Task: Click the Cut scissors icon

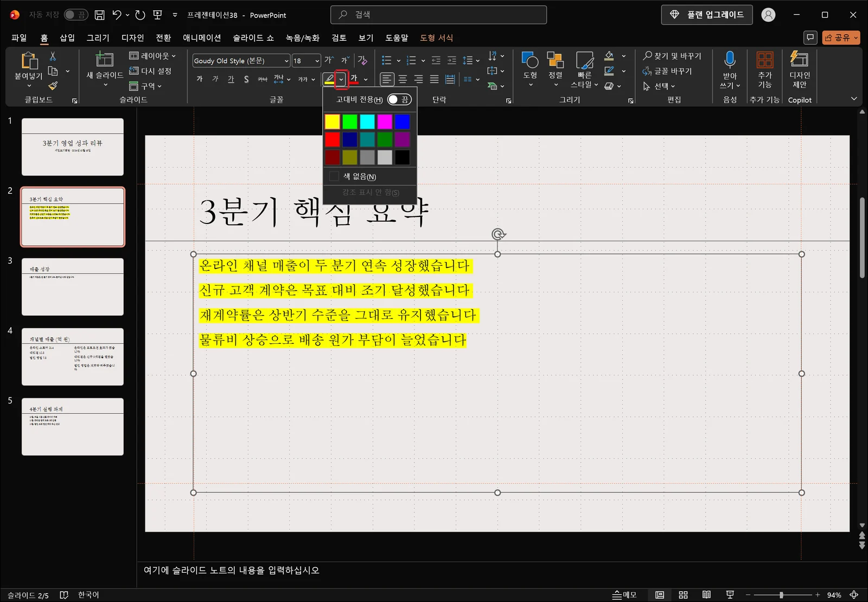Action: (x=53, y=56)
